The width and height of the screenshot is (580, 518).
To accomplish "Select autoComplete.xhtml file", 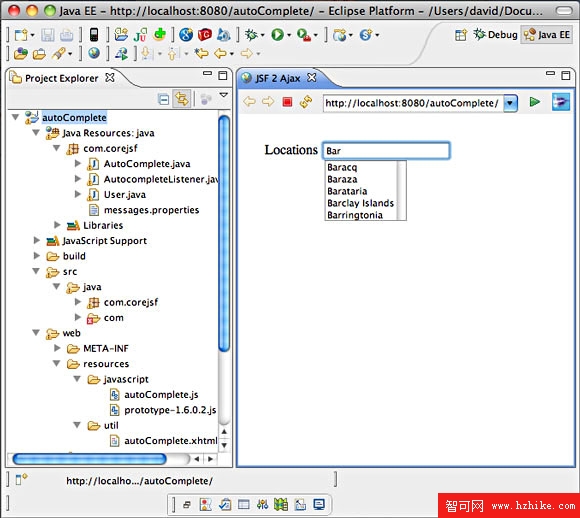I will (171, 441).
